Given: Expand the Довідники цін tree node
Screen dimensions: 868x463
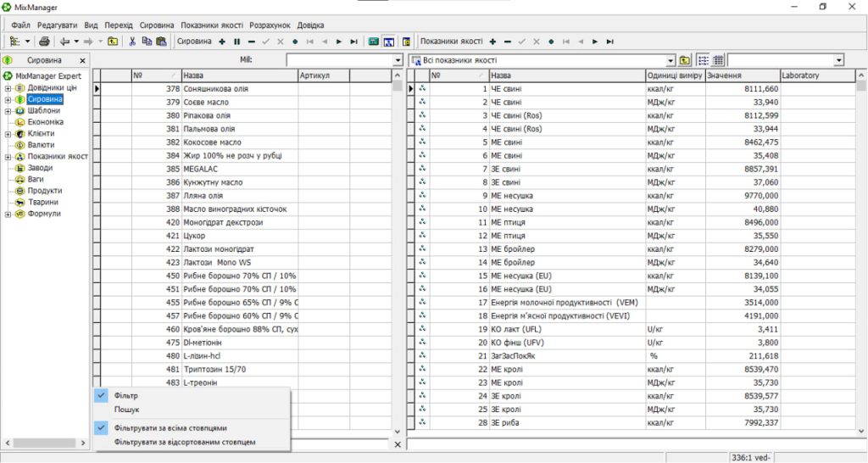Looking at the screenshot, I should (8, 88).
